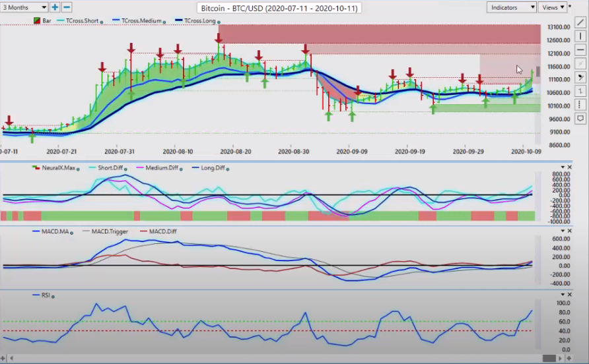Click the scrollbar left arrow
Image resolution: width=589 pixels, height=364 pixels.
[11, 358]
